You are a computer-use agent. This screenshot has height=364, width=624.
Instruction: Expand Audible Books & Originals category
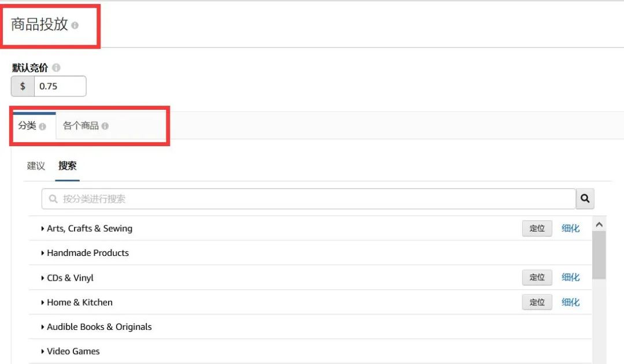tap(43, 327)
